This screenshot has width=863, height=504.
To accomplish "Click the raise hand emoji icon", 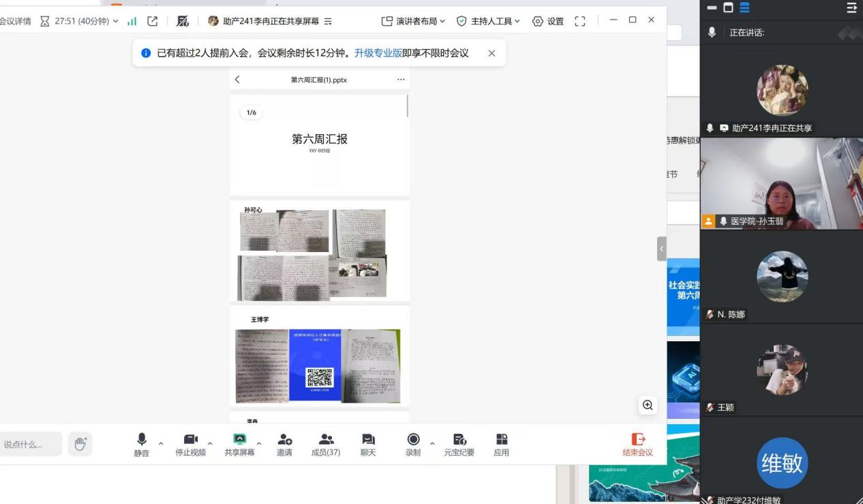I will 80,444.
